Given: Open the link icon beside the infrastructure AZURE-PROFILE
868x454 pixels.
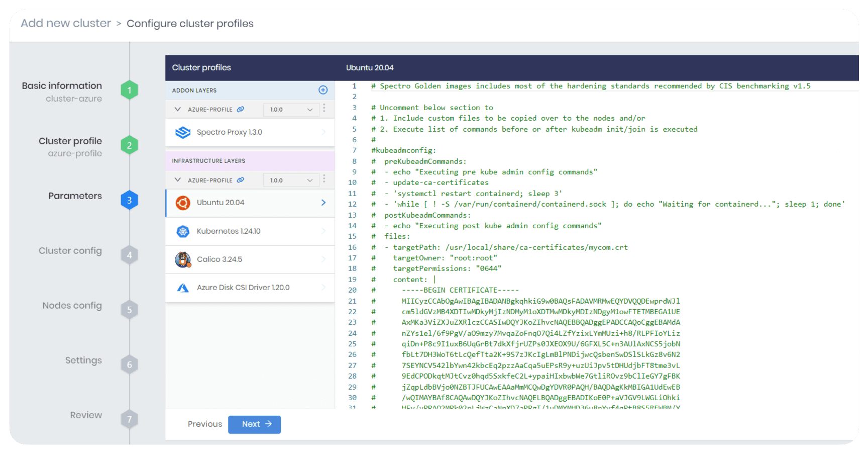Looking at the screenshot, I should [241, 180].
